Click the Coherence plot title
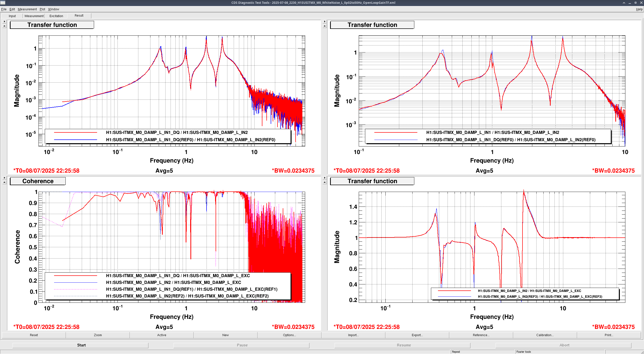 click(x=38, y=181)
